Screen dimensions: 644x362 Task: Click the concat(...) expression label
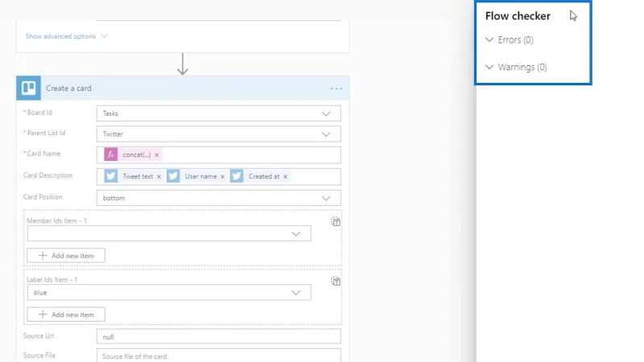coord(136,155)
